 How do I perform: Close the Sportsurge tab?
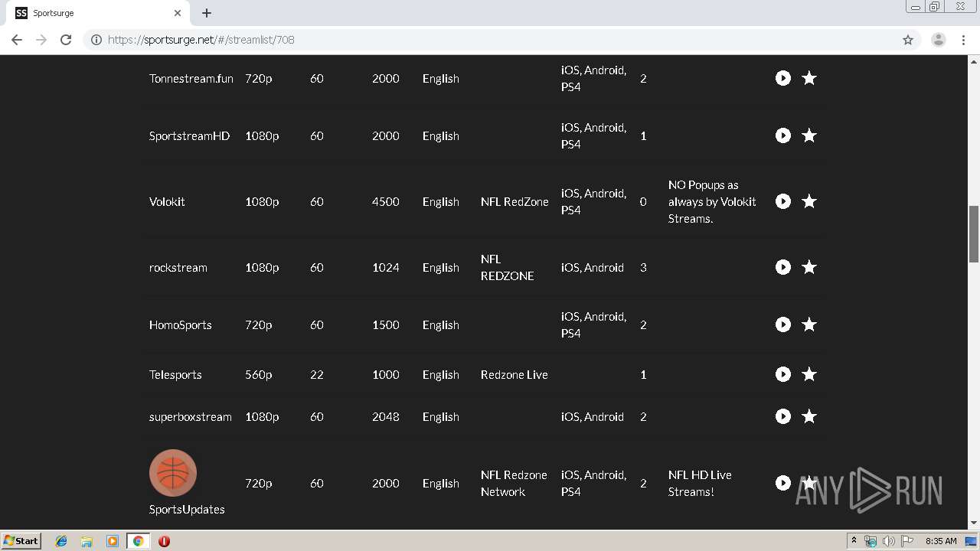point(178,13)
